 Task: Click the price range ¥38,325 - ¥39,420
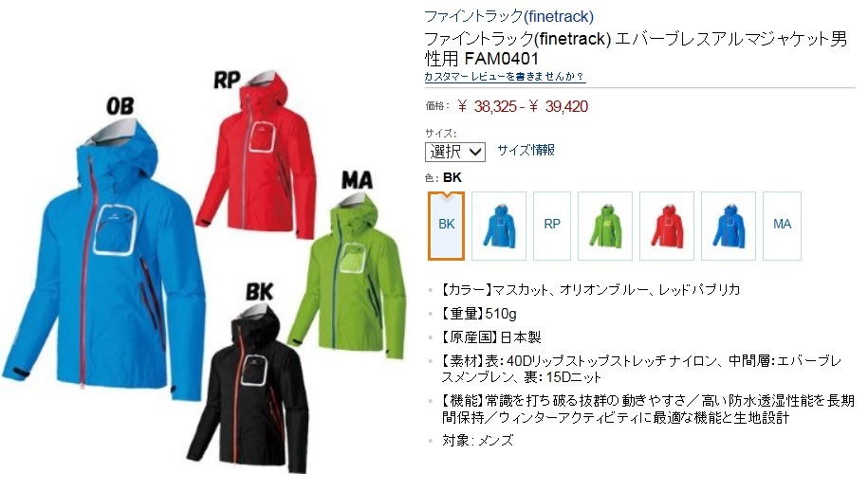click(523, 106)
